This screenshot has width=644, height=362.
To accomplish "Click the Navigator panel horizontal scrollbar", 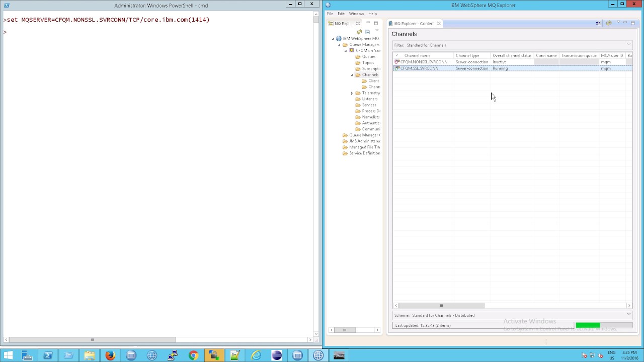I will 345,330.
